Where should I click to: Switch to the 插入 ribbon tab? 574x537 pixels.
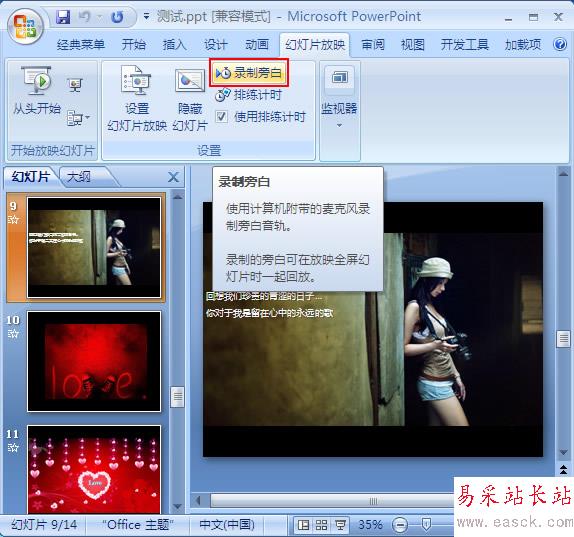(x=175, y=45)
